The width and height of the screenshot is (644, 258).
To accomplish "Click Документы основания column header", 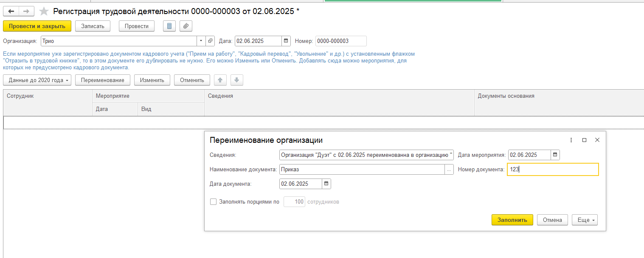I will pyautogui.click(x=559, y=102).
